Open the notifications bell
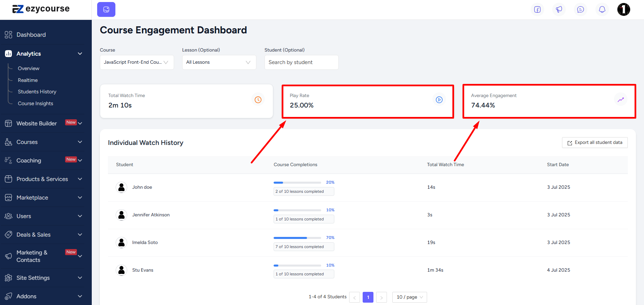The width and height of the screenshot is (644, 305). 602,9
